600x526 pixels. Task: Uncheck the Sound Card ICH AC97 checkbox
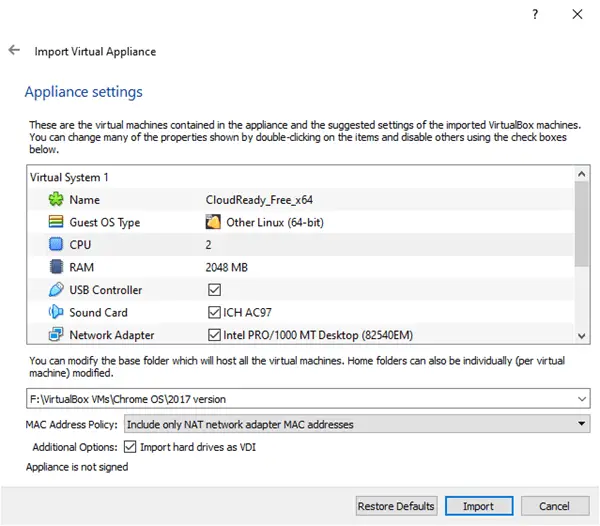click(x=214, y=312)
